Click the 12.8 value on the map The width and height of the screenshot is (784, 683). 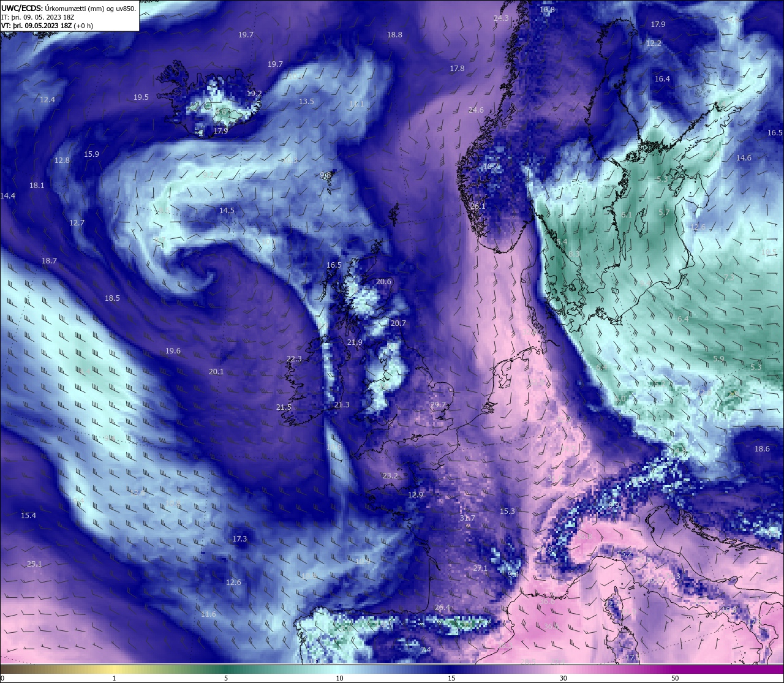(62, 160)
